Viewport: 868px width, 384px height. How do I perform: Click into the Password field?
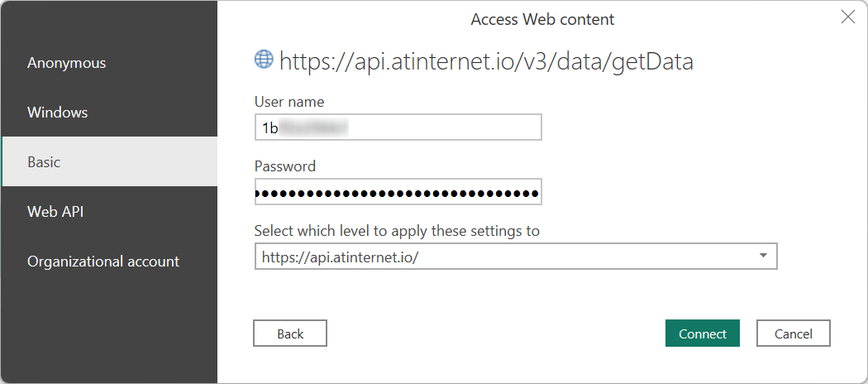[398, 192]
